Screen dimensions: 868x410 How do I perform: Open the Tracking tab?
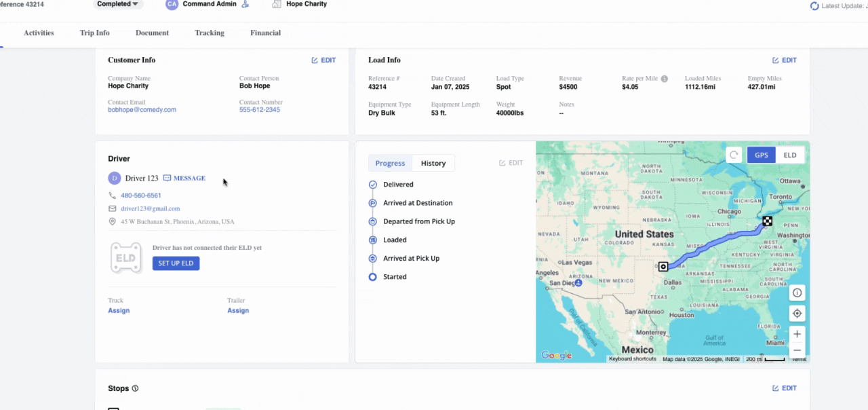point(209,33)
